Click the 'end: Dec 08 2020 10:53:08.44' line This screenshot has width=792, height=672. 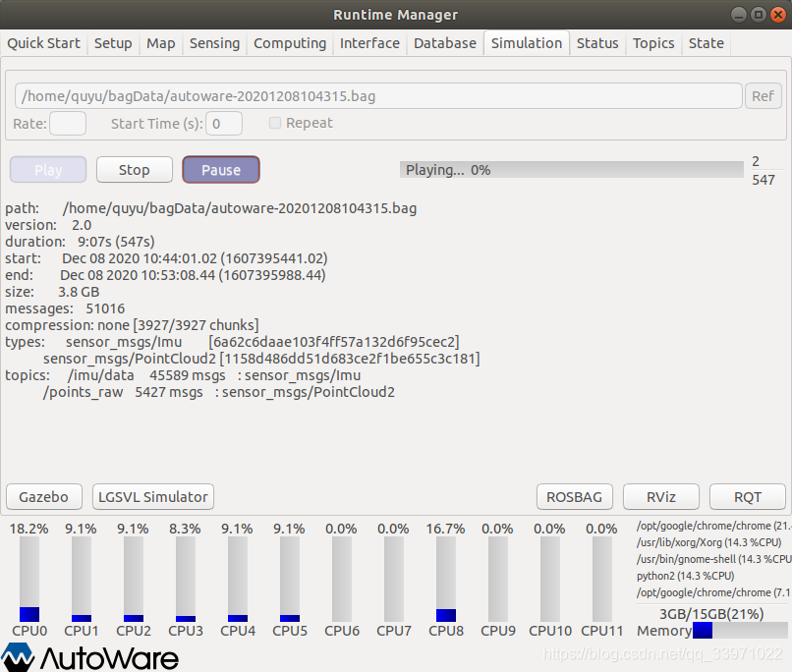coord(165,275)
